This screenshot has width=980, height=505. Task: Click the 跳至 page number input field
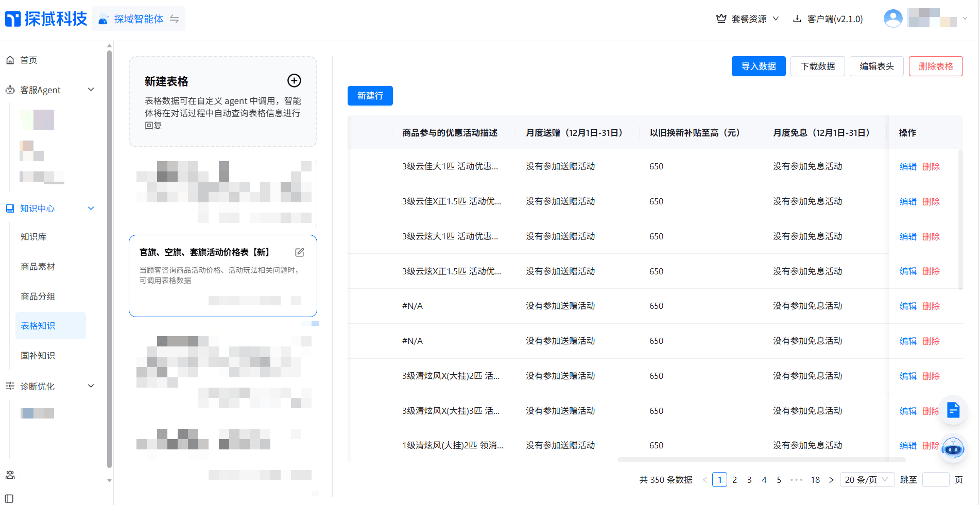pyautogui.click(x=936, y=479)
